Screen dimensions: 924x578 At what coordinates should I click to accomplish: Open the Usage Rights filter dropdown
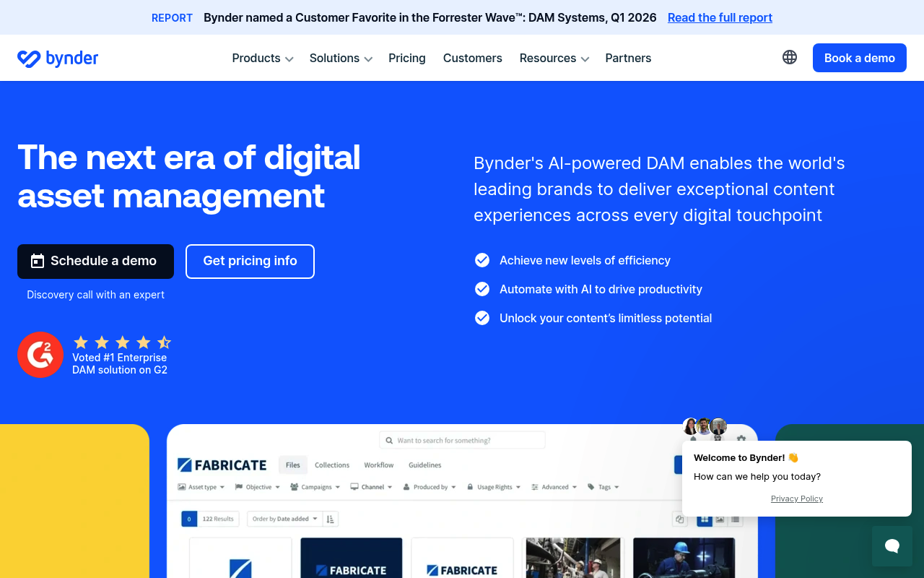pyautogui.click(x=494, y=487)
